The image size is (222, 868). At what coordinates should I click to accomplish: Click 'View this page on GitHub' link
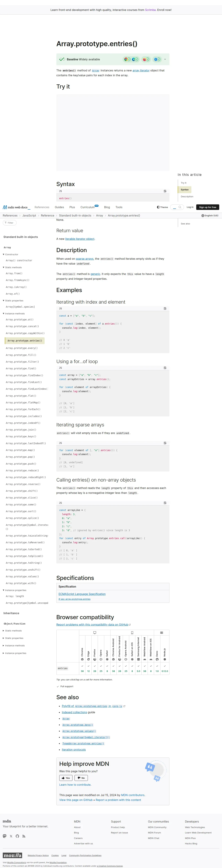point(76,800)
